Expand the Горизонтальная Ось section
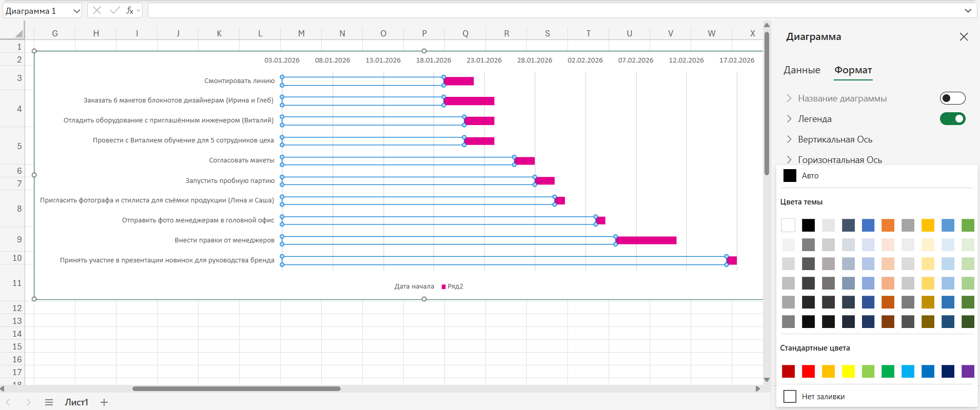This screenshot has width=980, height=410. [x=839, y=160]
